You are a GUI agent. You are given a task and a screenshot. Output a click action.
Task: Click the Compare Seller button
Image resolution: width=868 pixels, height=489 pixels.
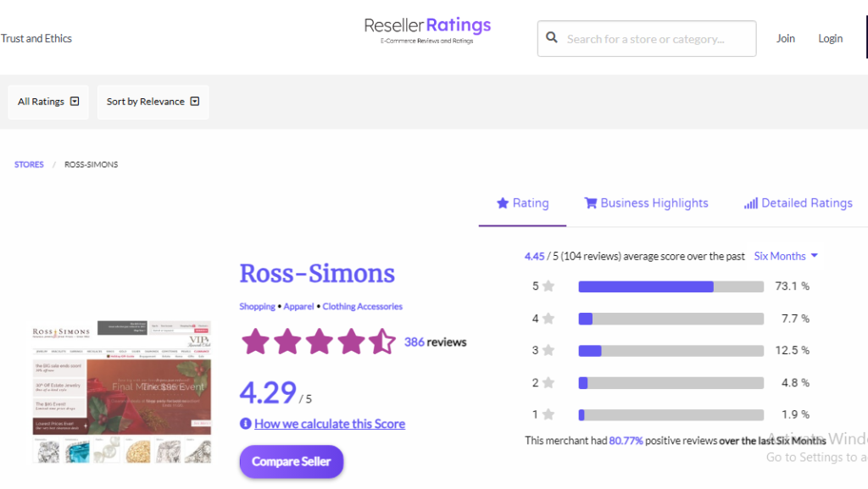click(x=292, y=461)
